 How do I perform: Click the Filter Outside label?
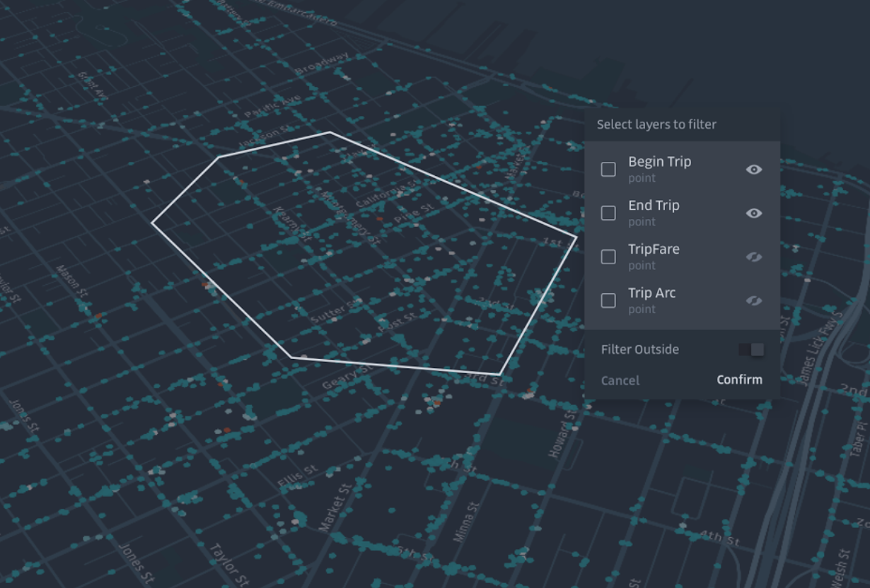[640, 350]
